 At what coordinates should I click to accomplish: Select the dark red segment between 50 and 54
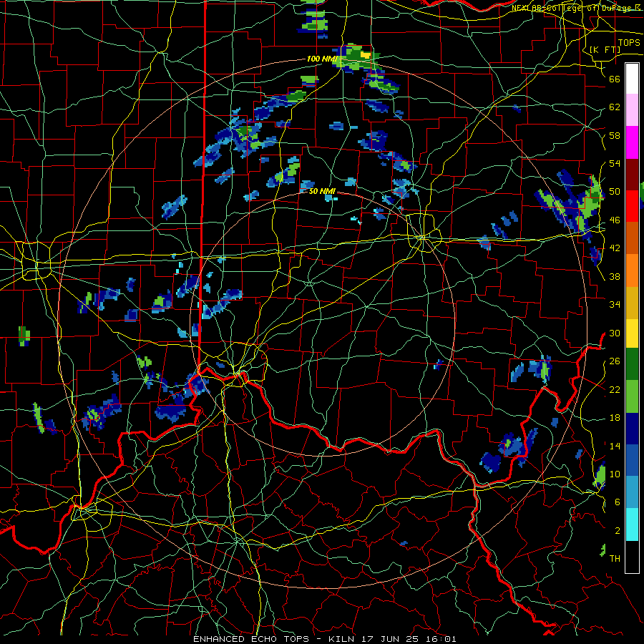click(x=632, y=175)
